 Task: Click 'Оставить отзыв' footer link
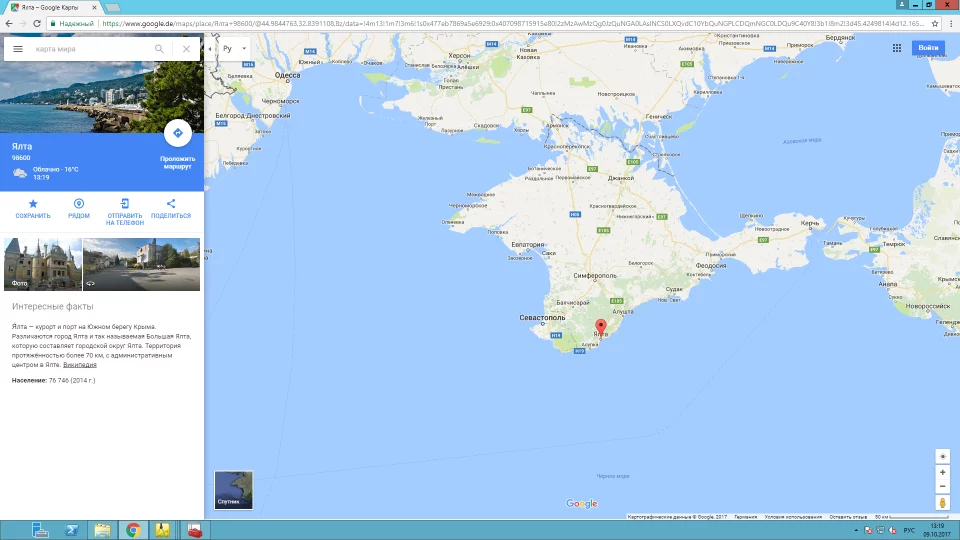849,517
